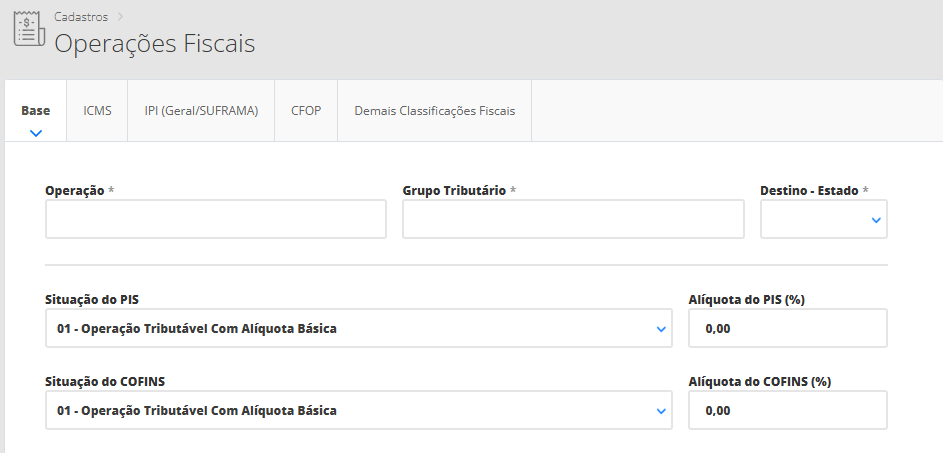Click the Alíquota do PIS (%) field
943x453 pixels.
pyautogui.click(x=788, y=328)
